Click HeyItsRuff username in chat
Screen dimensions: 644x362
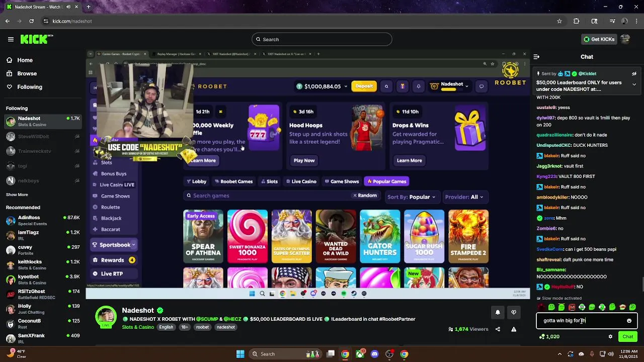click(562, 287)
